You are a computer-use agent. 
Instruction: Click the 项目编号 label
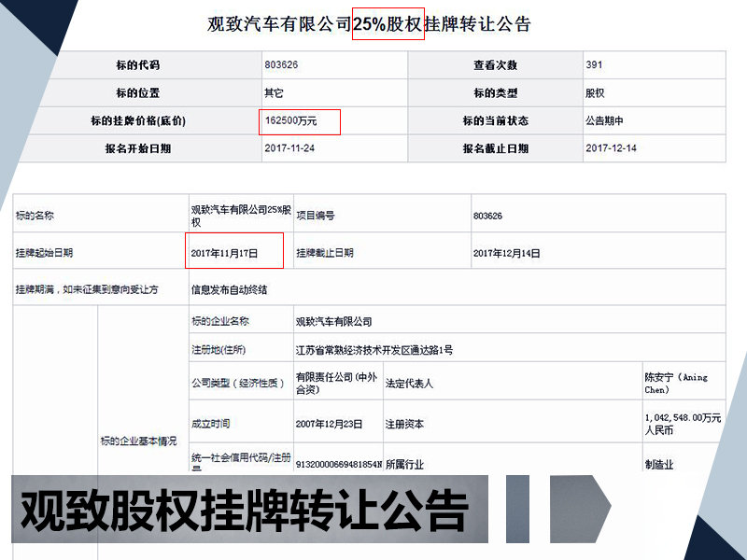pos(316,216)
